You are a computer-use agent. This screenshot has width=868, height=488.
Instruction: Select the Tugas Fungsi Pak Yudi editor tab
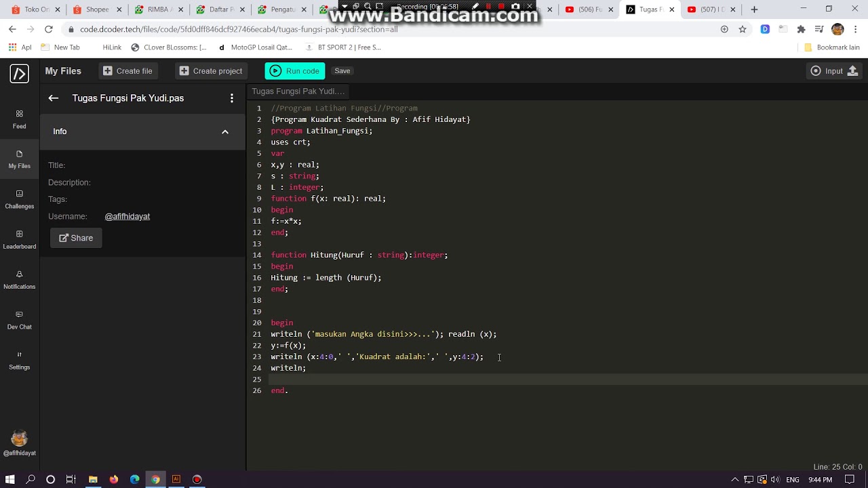coord(298,91)
